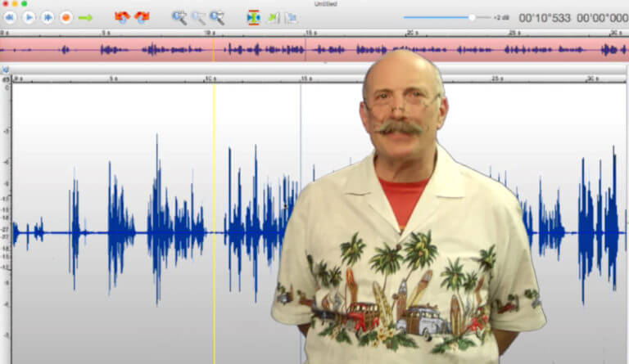Click the blue-green trim icon with red bars
The width and height of the screenshot is (629, 364).
(x=254, y=18)
